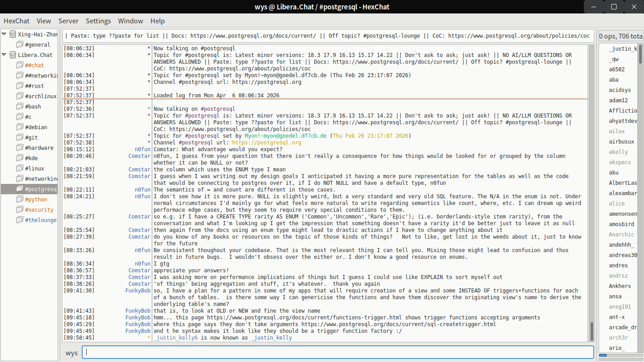
Task: Click the #kde channel icon
Action: tap(19, 158)
